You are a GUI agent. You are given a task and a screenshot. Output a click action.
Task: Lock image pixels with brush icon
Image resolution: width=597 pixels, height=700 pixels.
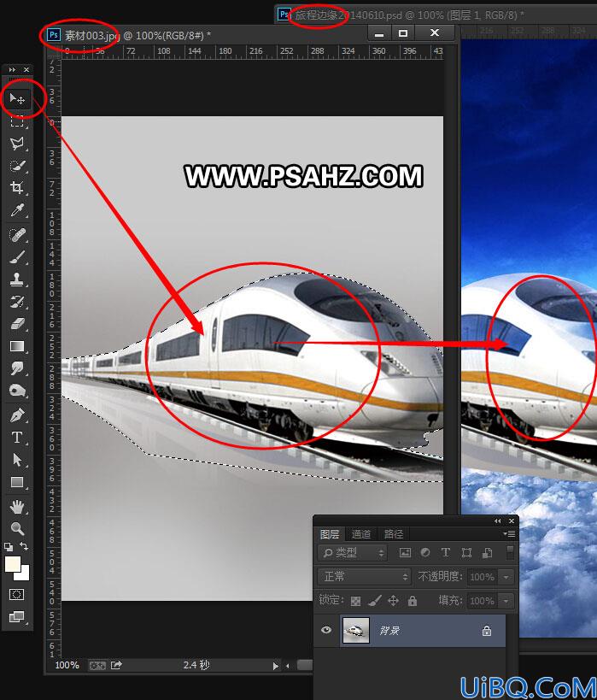tap(374, 601)
